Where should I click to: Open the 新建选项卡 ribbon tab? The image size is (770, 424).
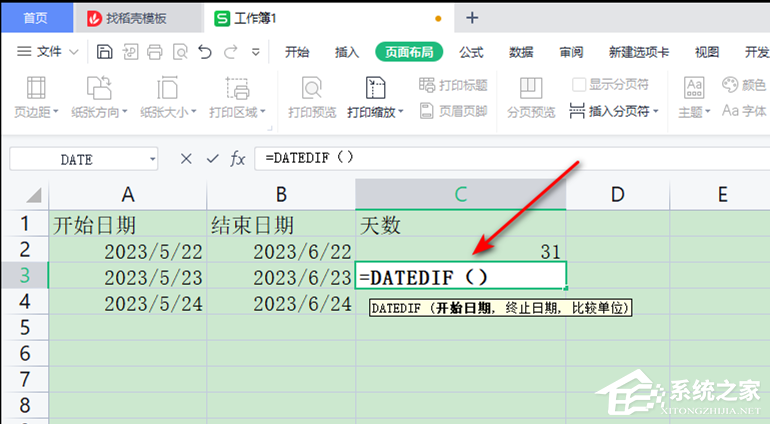pyautogui.click(x=639, y=52)
